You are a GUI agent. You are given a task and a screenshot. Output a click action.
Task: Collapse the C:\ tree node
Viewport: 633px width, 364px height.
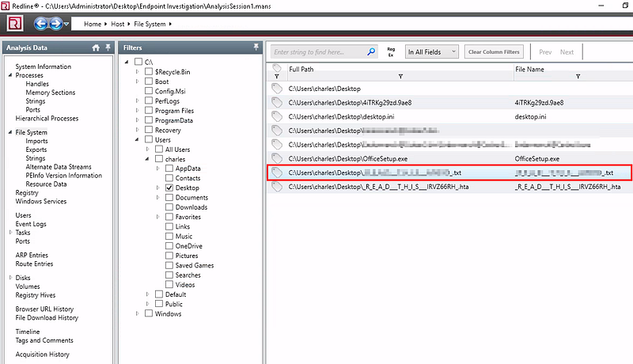coord(127,62)
